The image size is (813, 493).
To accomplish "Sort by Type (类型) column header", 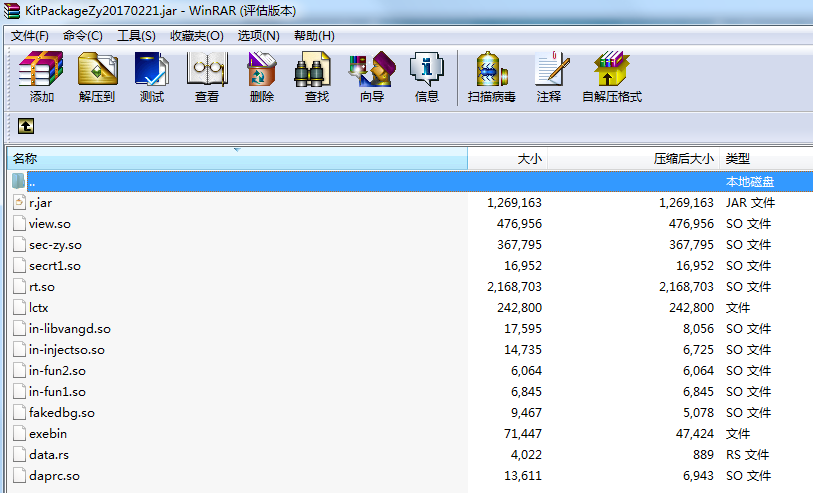I will (x=766, y=159).
